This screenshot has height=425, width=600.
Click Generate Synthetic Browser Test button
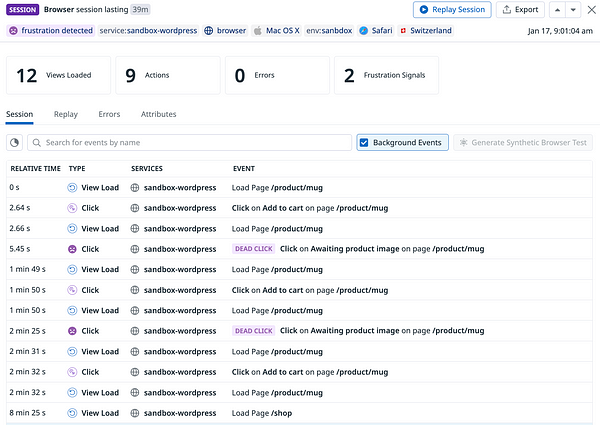click(x=523, y=143)
